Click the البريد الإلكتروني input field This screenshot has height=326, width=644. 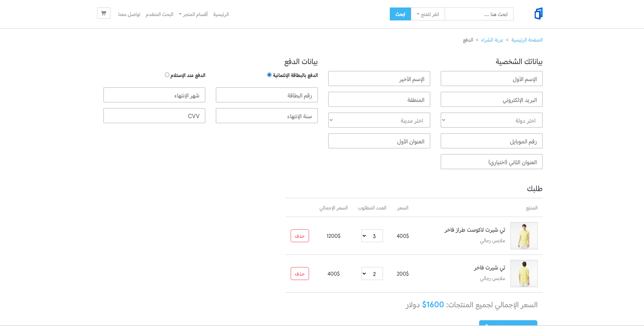[491, 99]
